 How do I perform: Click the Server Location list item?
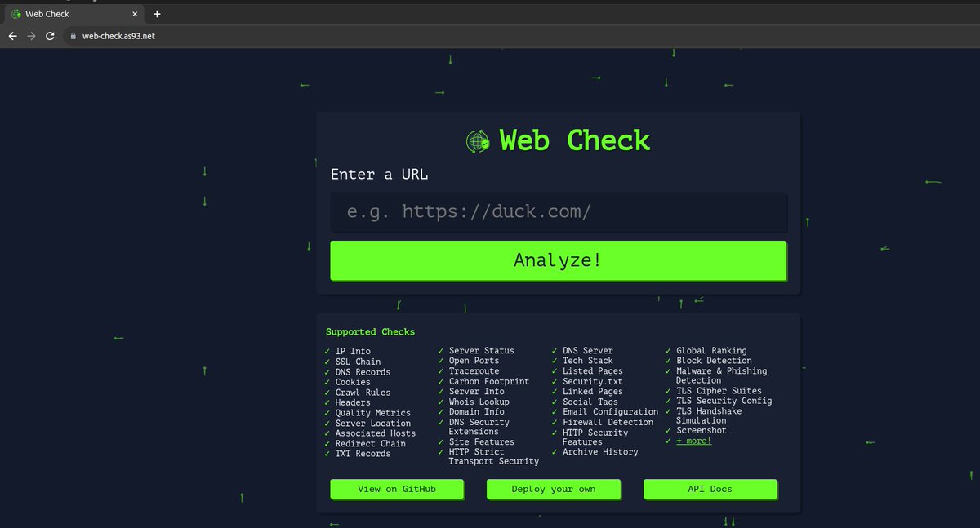pos(373,423)
